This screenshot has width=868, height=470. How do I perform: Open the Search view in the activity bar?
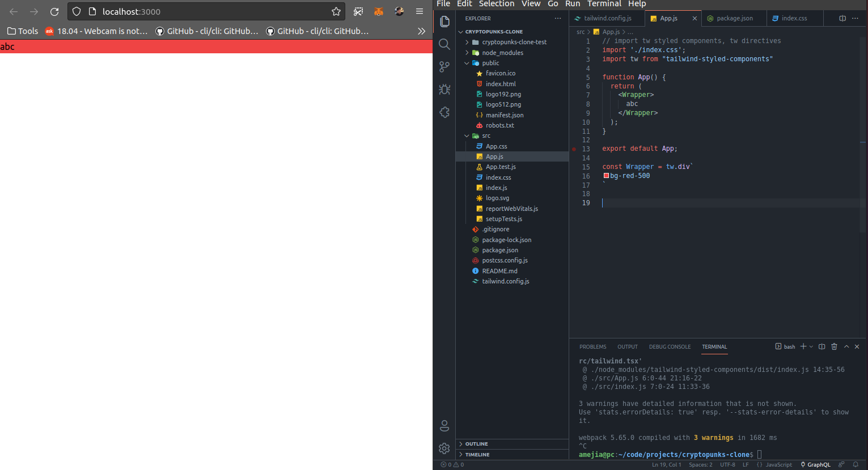coord(444,44)
